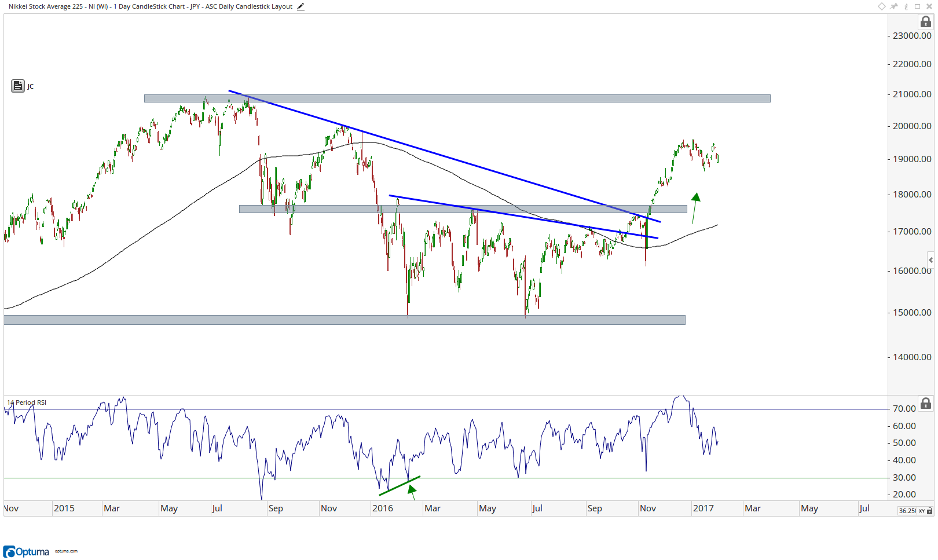Maximize the chart window

pyautogui.click(x=918, y=6)
